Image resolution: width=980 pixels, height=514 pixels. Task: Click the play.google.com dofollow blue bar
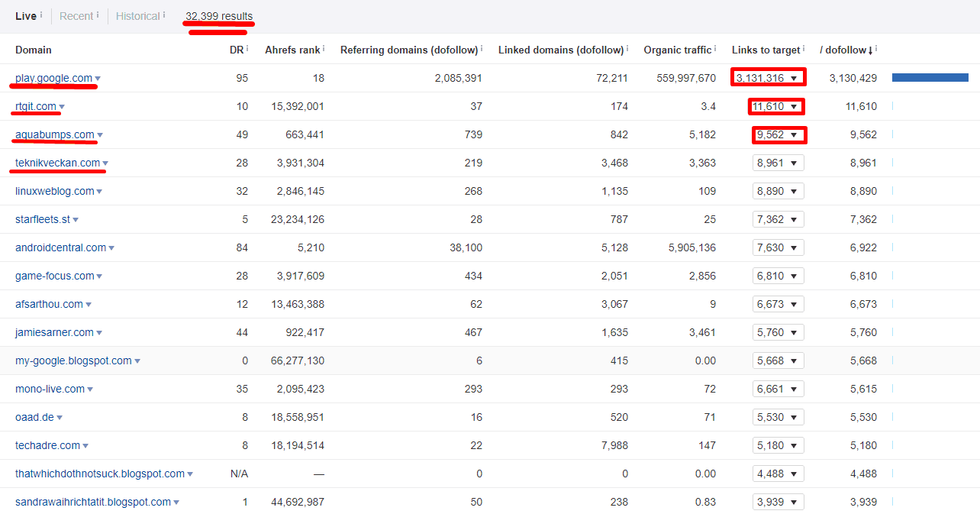[930, 78]
